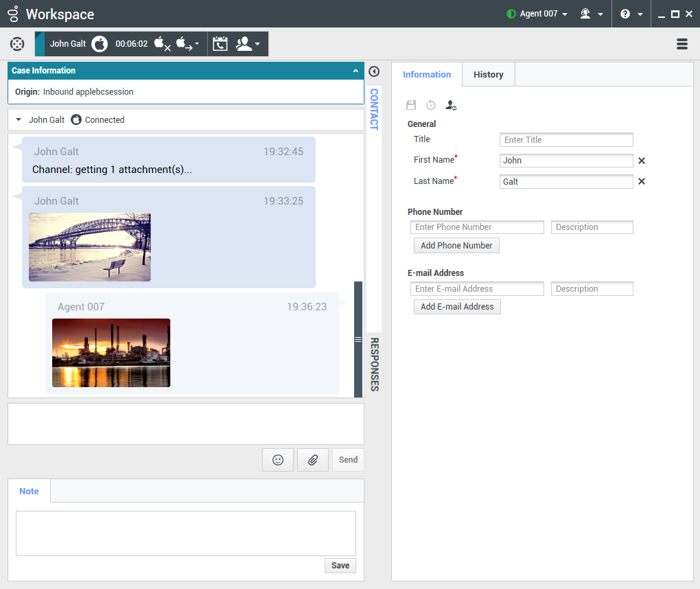The image size is (700, 589).
Task: Attach a file with the paperclip icon
Action: tap(313, 460)
